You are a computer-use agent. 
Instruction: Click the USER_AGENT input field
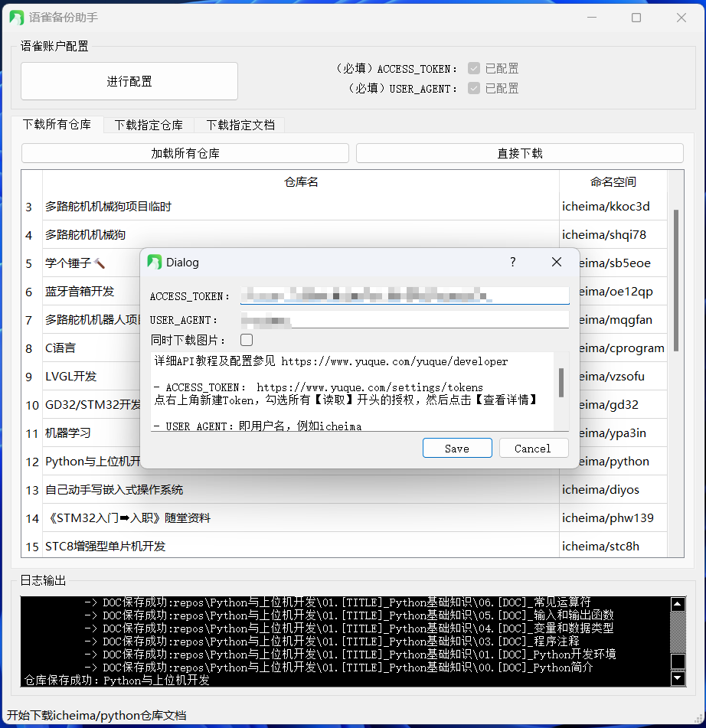point(404,320)
